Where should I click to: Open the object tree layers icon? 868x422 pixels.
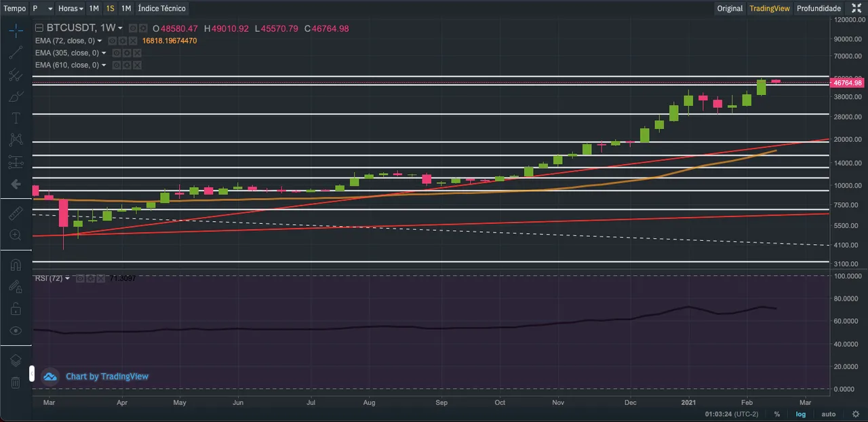click(x=16, y=360)
